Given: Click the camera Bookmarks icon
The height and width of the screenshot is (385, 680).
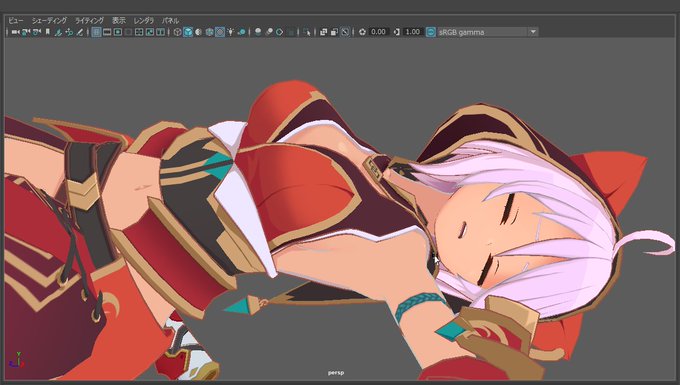Looking at the screenshot, I should (x=48, y=32).
